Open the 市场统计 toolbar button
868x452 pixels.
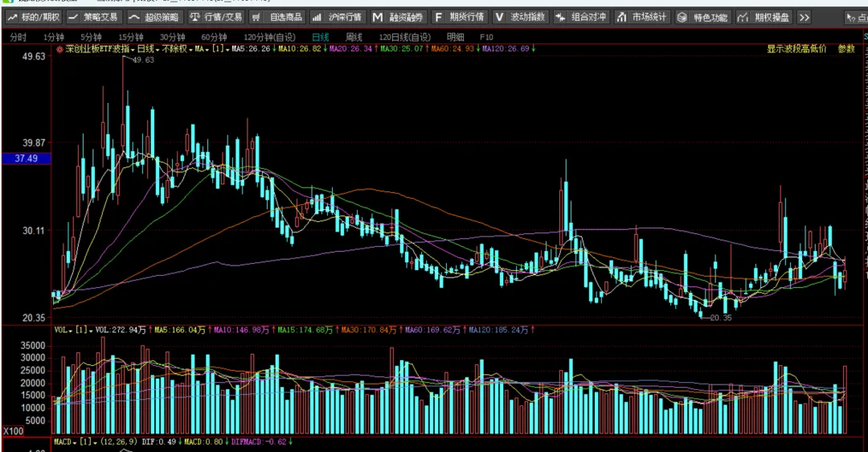(641, 17)
